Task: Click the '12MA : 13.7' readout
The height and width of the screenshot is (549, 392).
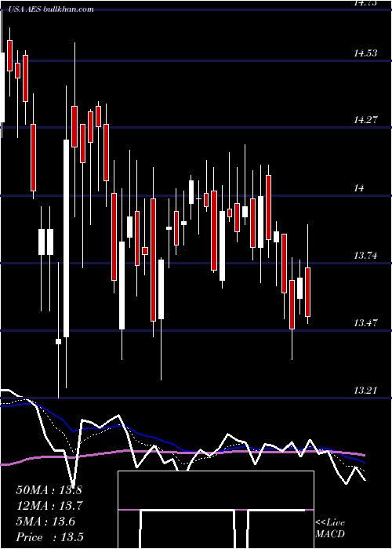Action: [x=49, y=506]
